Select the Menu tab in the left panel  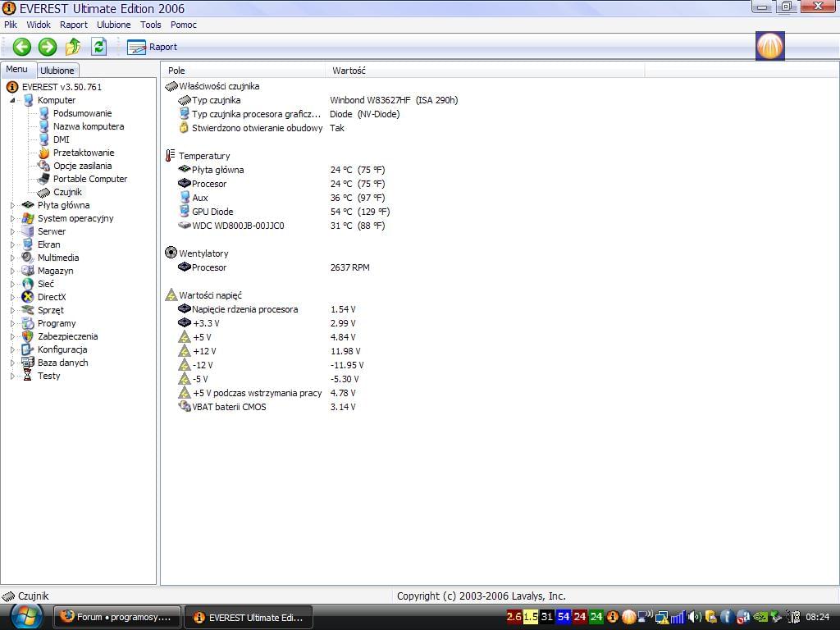[17, 69]
